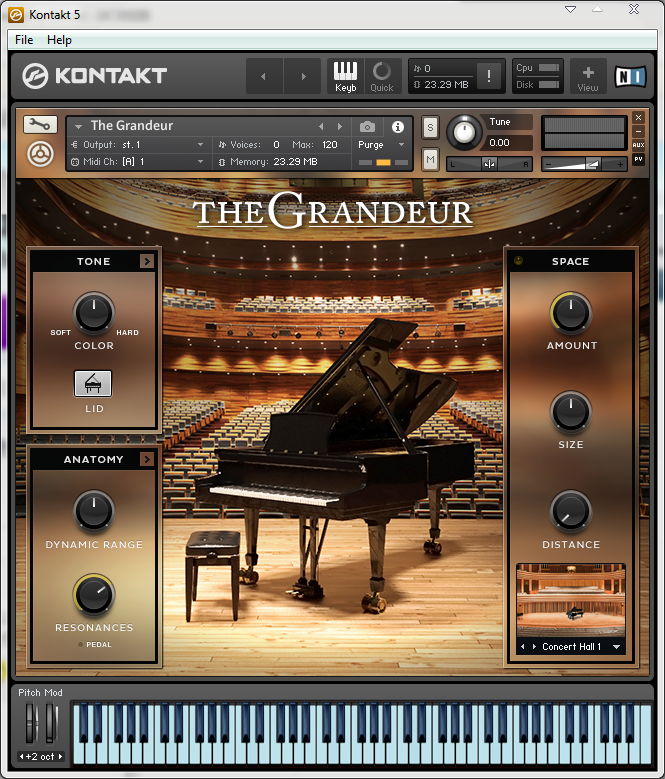Viewport: 665px width, 779px height.
Task: Select previous instrument preset arrow
Action: (321, 127)
